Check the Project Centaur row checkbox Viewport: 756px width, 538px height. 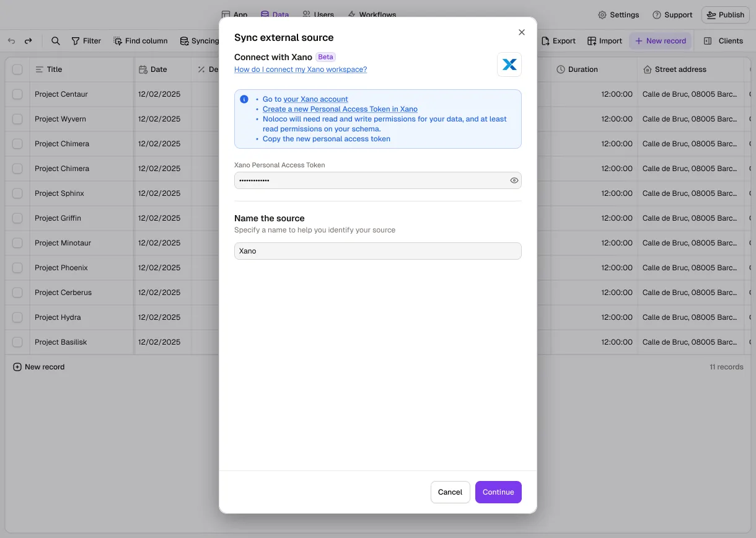(x=17, y=94)
